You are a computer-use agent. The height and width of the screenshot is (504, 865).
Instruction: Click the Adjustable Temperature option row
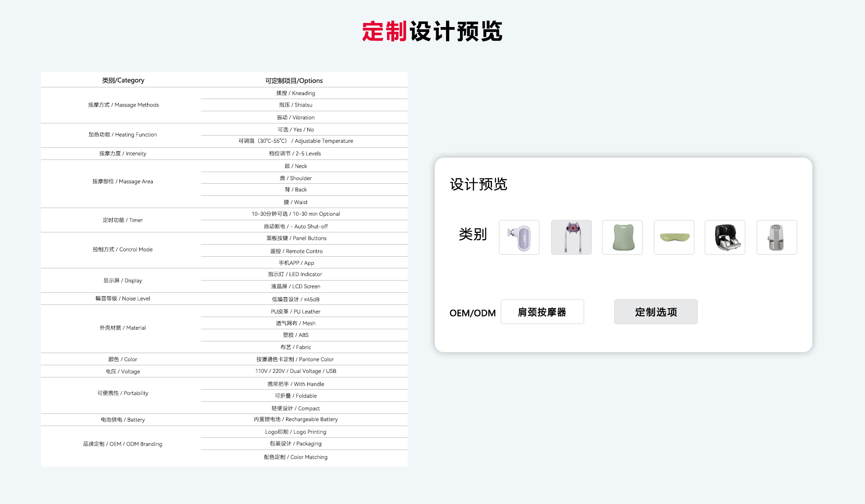pos(296,141)
